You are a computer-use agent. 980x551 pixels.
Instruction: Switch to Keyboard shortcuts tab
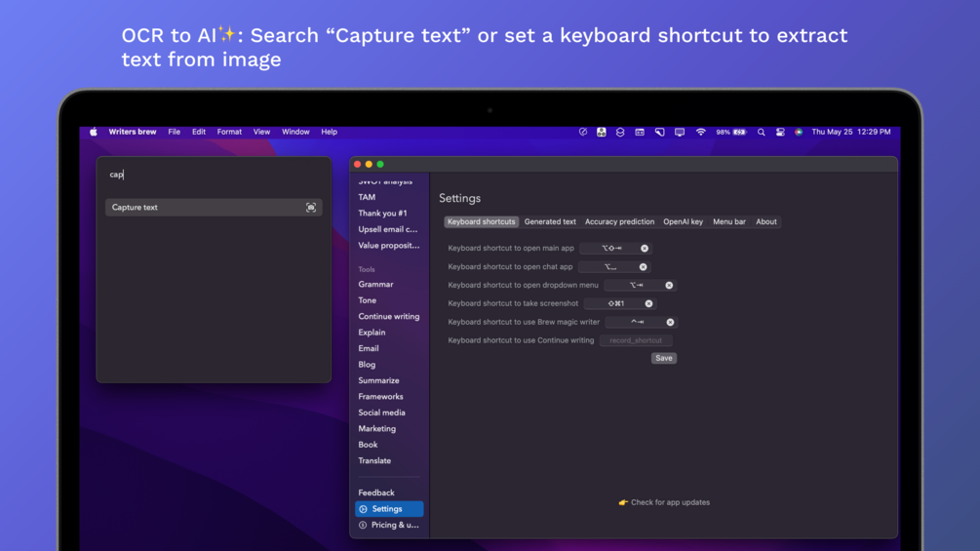pyautogui.click(x=482, y=221)
